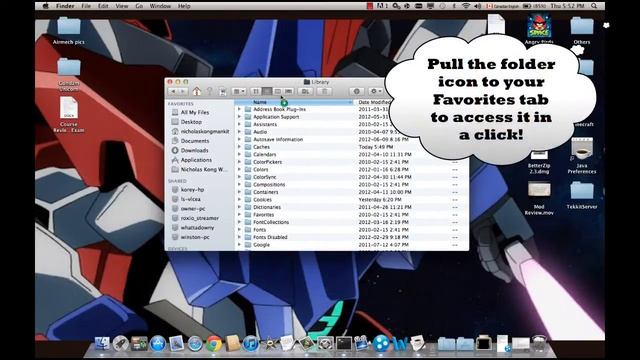The width and height of the screenshot is (640, 360).
Task: Expand the Caches folder triangle
Action: tap(239, 147)
